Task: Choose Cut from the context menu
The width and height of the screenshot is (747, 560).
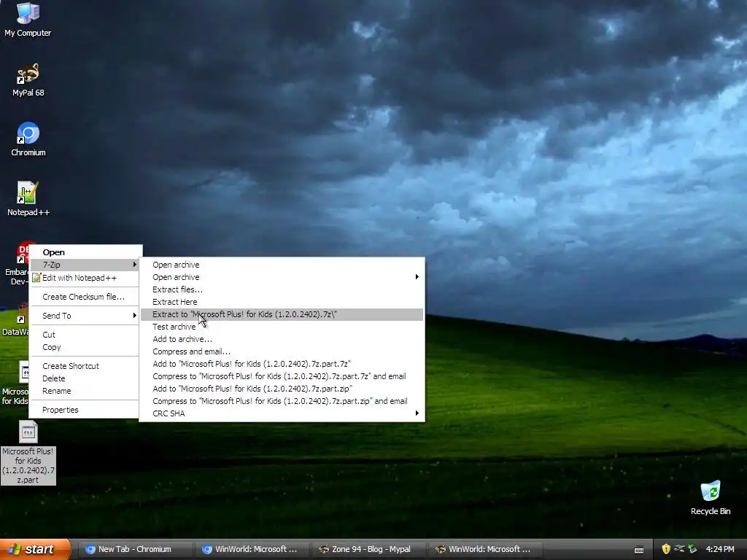Action: [85, 335]
